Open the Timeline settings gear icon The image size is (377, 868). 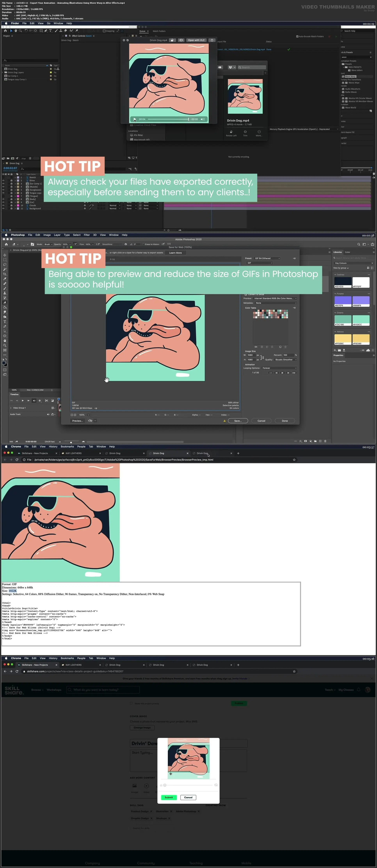point(40,401)
